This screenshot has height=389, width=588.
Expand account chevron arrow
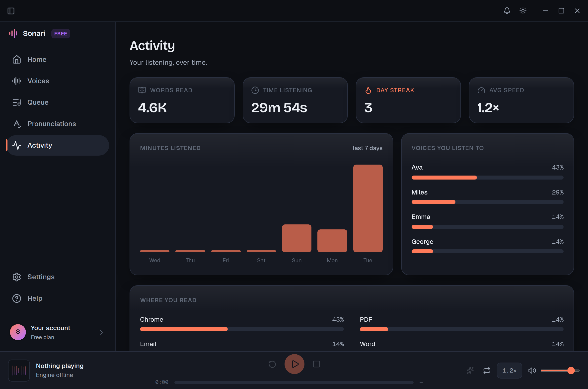[101, 332]
